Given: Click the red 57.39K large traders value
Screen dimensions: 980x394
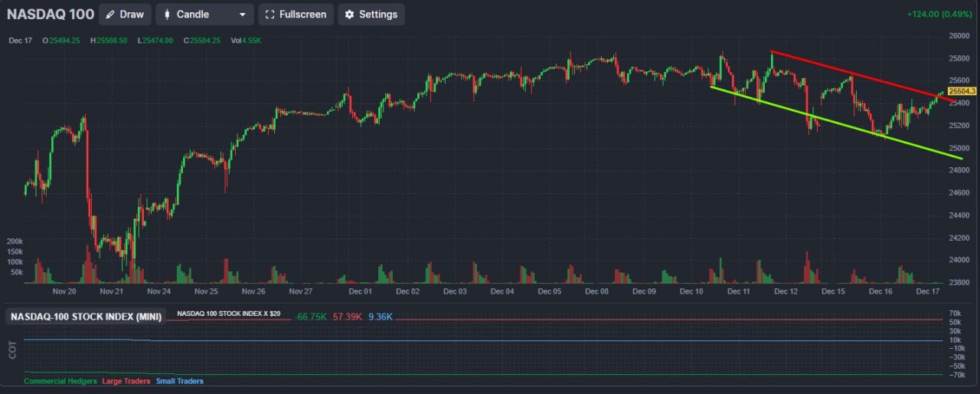Looking at the screenshot, I should [x=348, y=316].
